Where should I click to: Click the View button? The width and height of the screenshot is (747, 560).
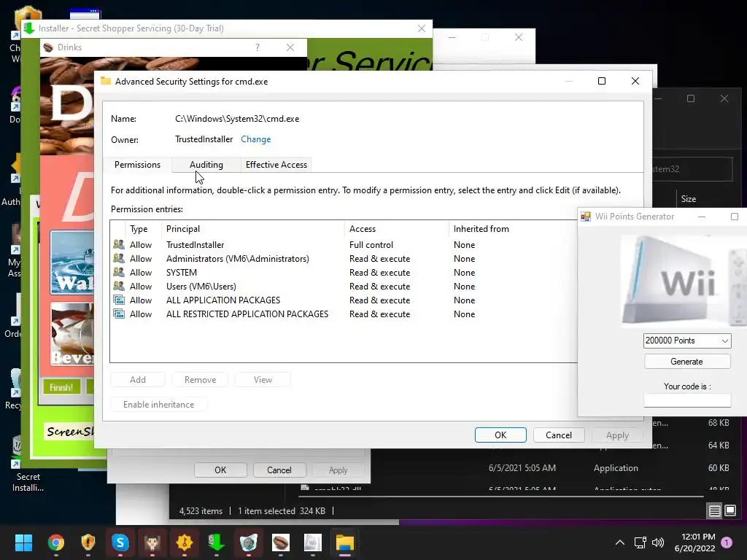[263, 379]
